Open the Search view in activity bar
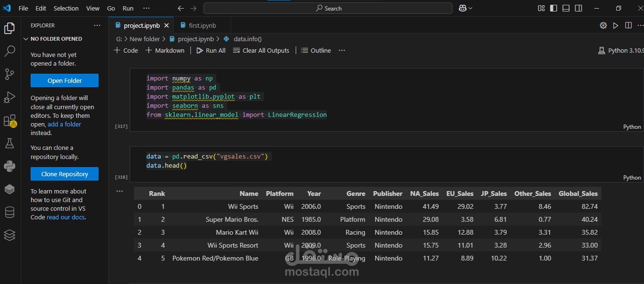Image resolution: width=644 pixels, height=284 pixels. [x=10, y=51]
